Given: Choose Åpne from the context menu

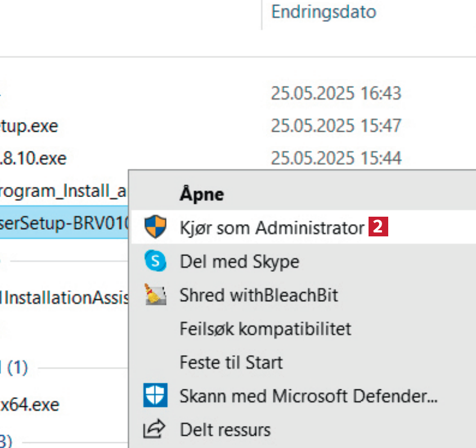Looking at the screenshot, I should [x=201, y=194].
